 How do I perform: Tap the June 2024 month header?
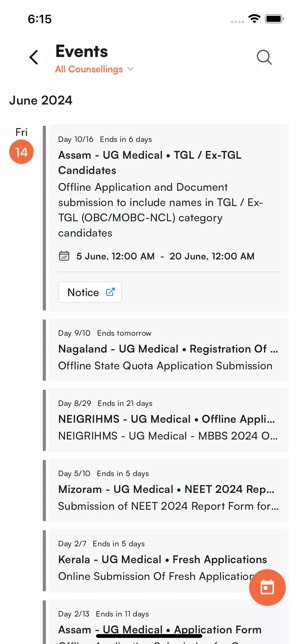coord(41,100)
